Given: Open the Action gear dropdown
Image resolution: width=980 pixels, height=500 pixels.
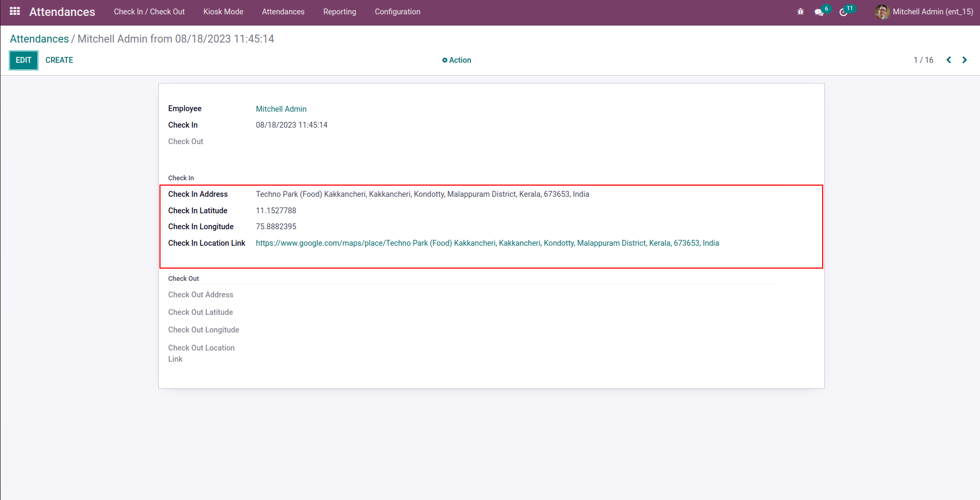Looking at the screenshot, I should pos(457,60).
